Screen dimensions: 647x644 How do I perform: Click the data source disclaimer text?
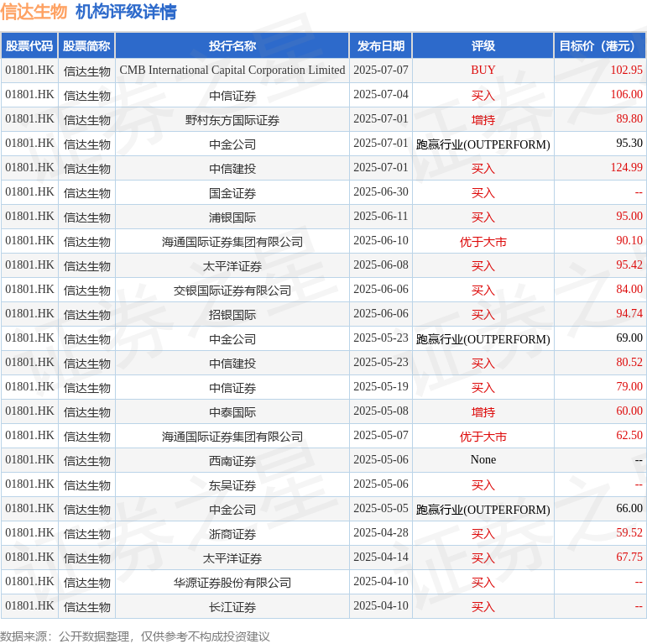point(135,636)
